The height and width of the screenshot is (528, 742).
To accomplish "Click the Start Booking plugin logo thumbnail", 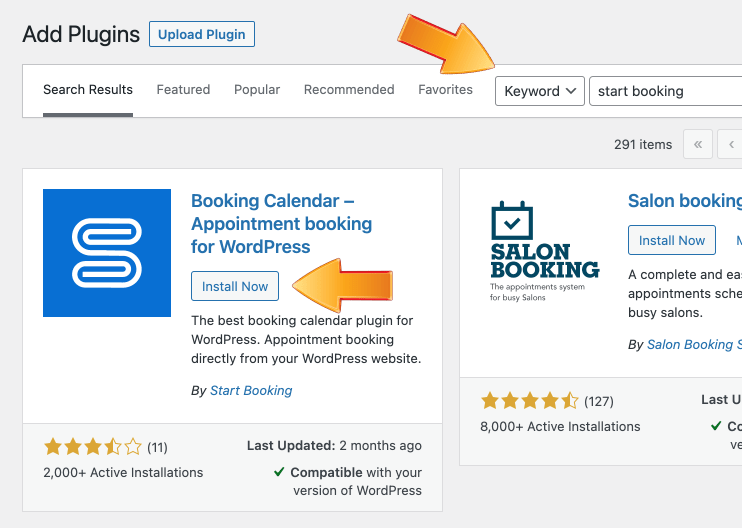I will click(107, 253).
